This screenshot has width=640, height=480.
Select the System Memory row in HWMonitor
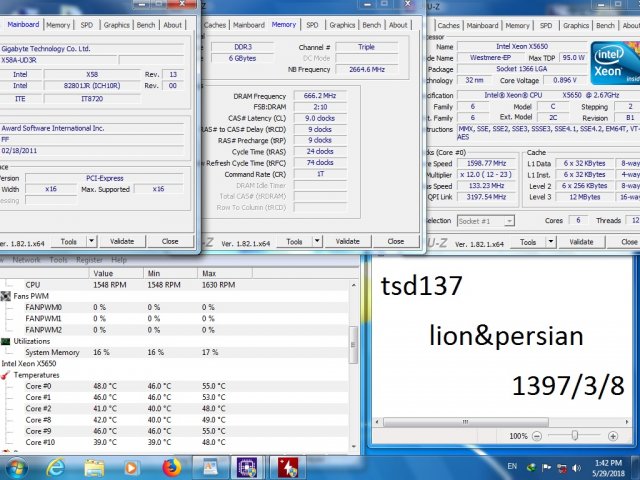175,352
